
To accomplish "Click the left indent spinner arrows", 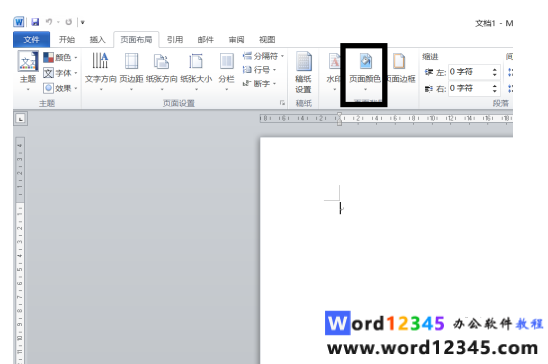I will [495, 72].
